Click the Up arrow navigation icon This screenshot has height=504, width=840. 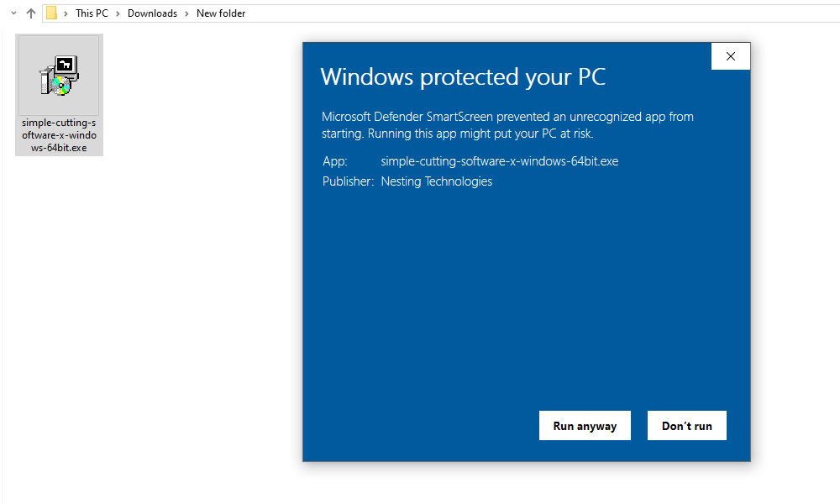pos(31,13)
